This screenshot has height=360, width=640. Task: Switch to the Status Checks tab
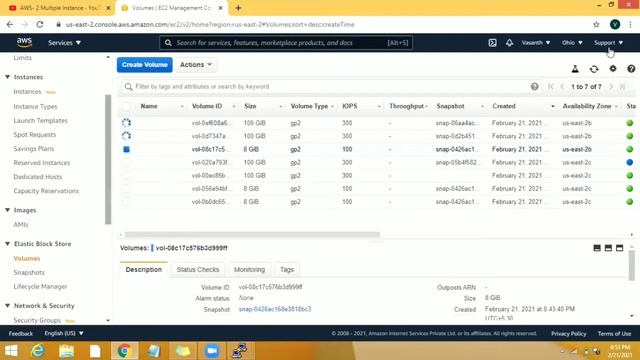[198, 269]
